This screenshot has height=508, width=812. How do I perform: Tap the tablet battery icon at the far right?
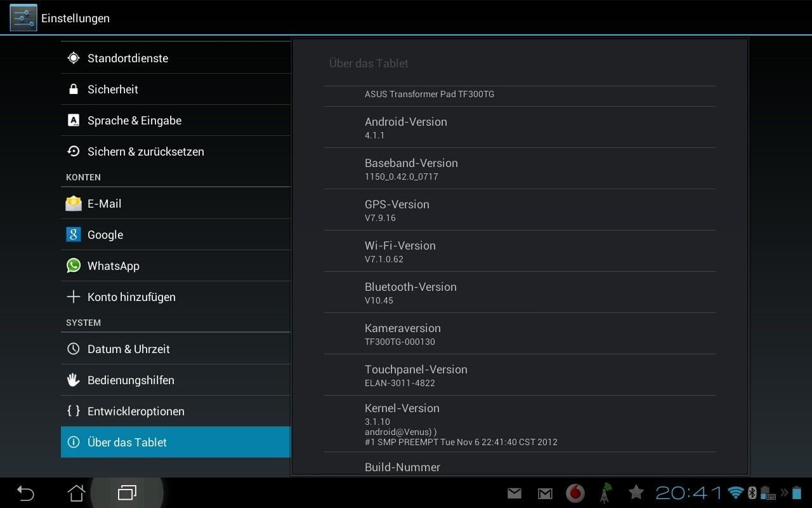[x=797, y=493]
